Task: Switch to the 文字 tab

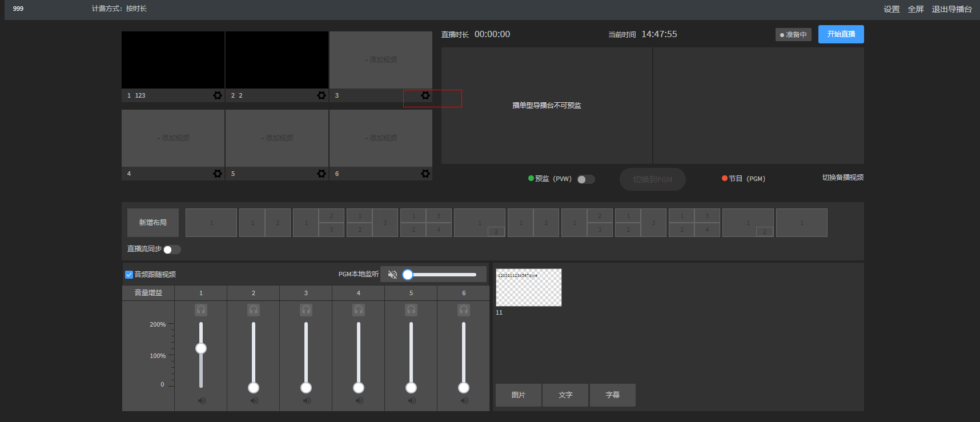Action: coord(565,395)
